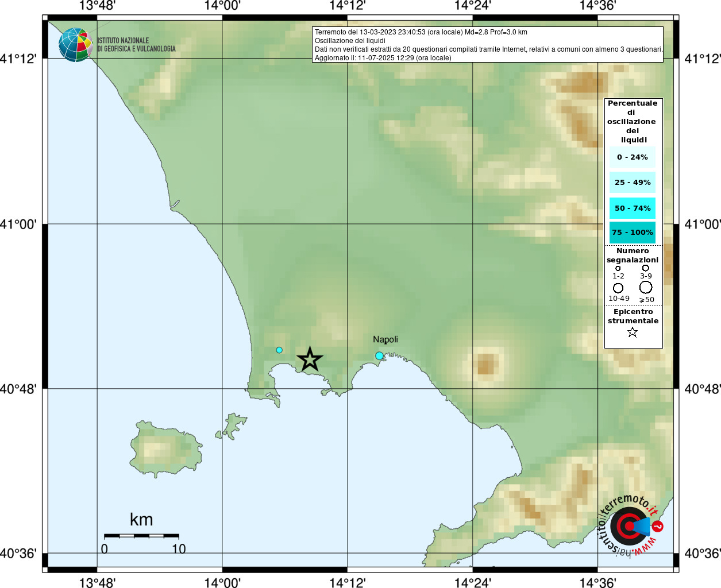721x588 pixels.
Task: Click the 3-9 reports circle in legend
Action: tap(646, 268)
